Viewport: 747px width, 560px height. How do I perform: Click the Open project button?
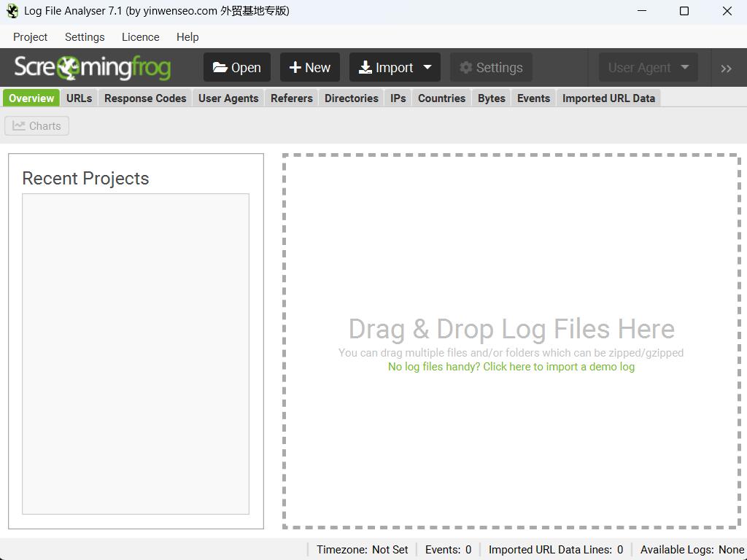237,68
